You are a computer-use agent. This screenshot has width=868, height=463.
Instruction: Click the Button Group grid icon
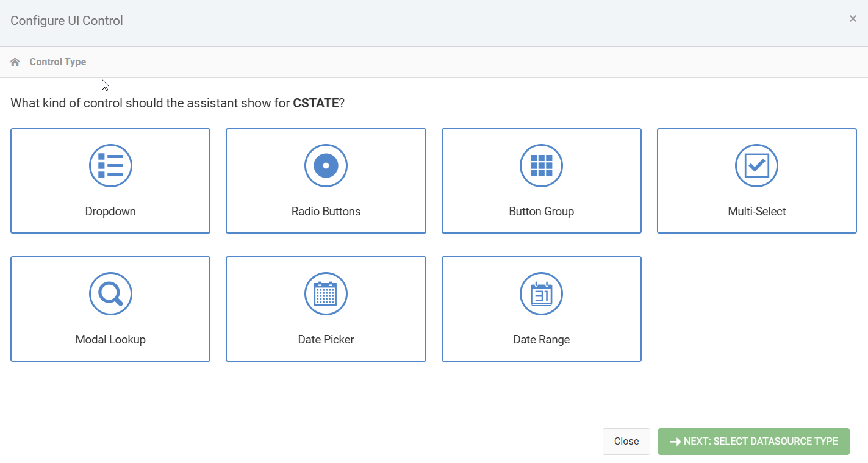tap(541, 165)
